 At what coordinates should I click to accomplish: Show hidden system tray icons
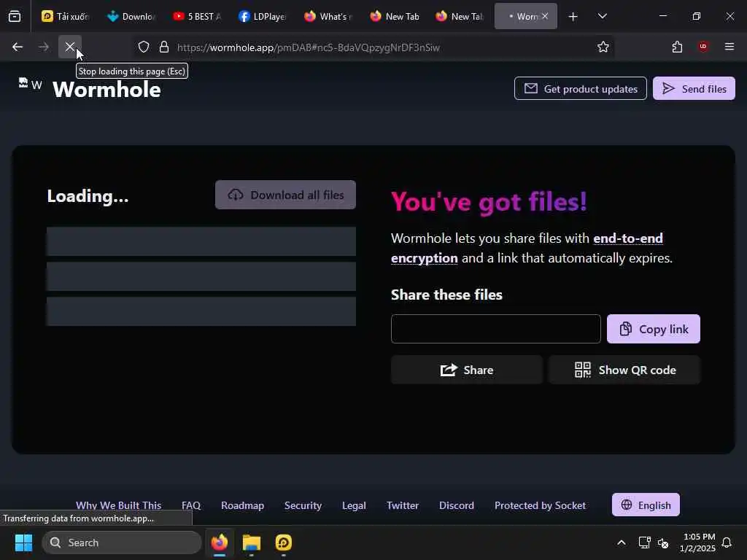(622, 542)
